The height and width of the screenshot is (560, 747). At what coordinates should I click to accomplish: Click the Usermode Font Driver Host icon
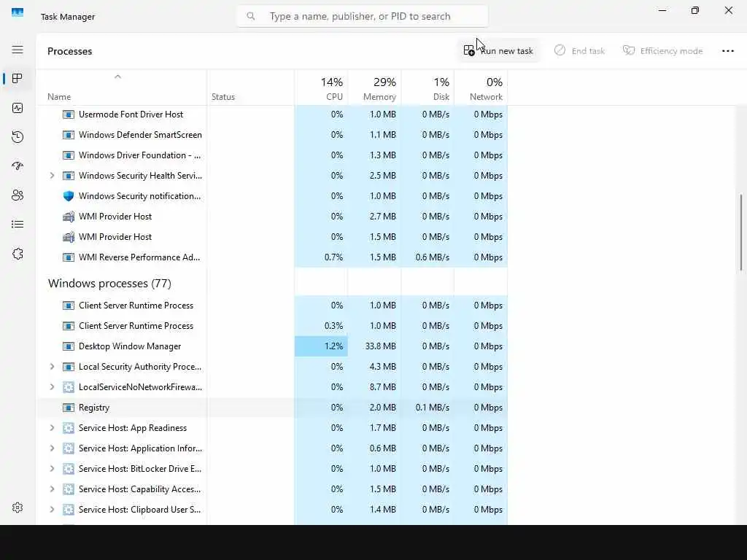point(69,114)
